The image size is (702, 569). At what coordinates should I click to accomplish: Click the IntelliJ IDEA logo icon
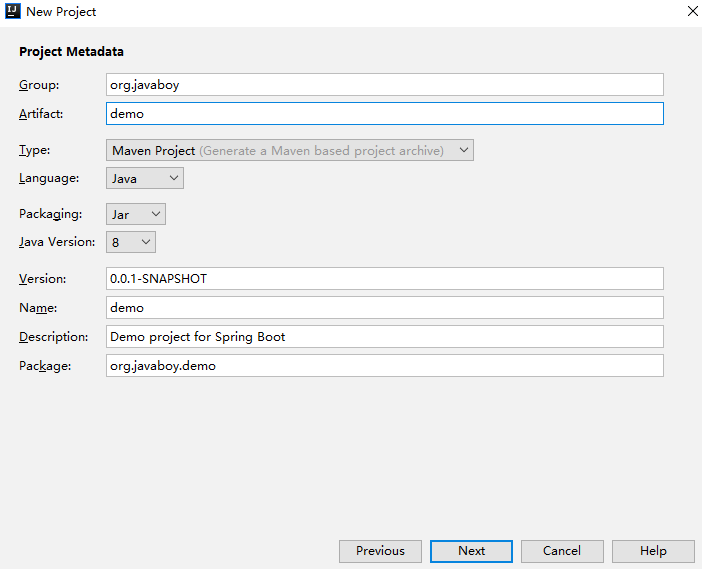click(13, 11)
